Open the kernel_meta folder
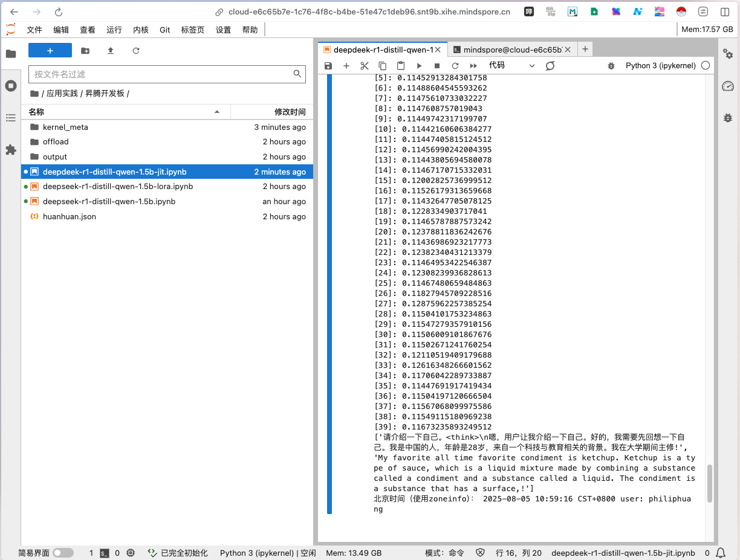Screen dimensions: 740x560 pos(65,127)
